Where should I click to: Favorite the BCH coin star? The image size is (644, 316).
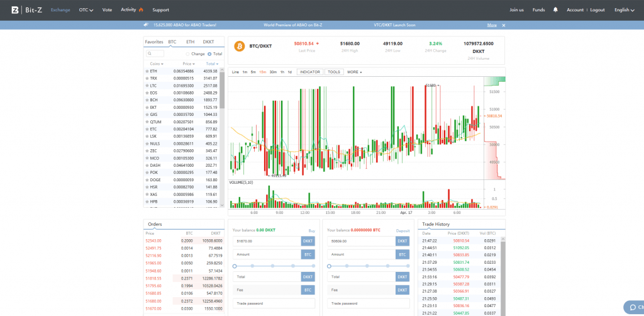[x=147, y=100]
